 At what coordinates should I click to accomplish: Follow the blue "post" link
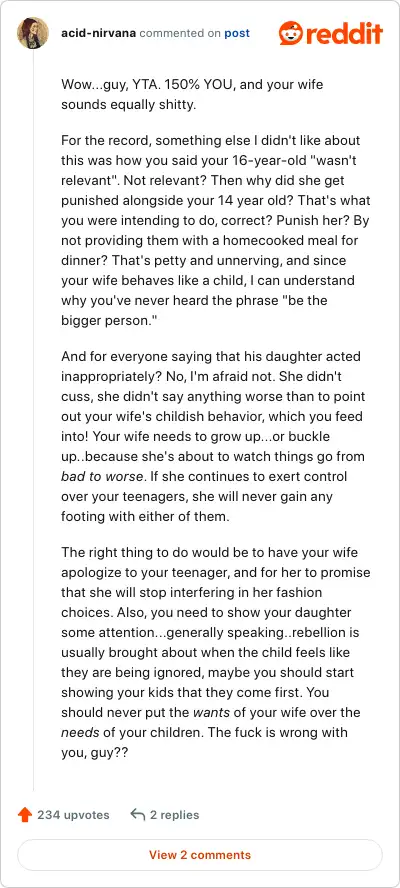(x=237, y=33)
